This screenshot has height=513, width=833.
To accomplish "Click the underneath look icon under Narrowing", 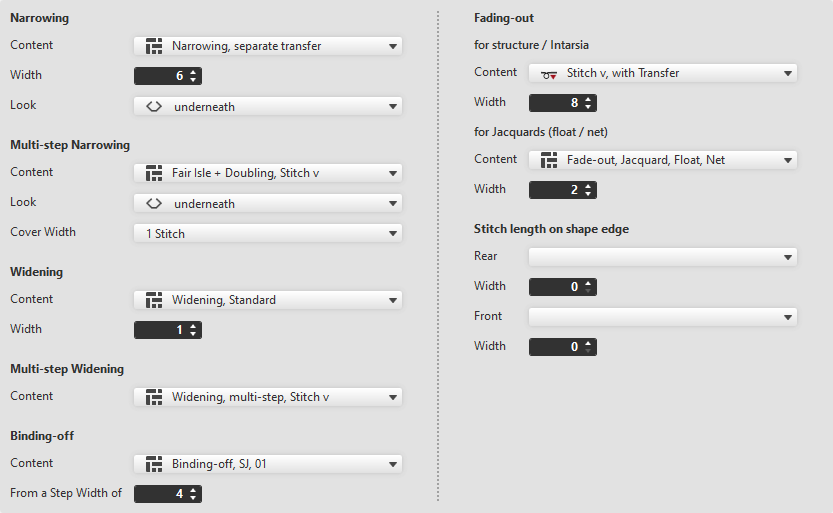I will point(154,106).
